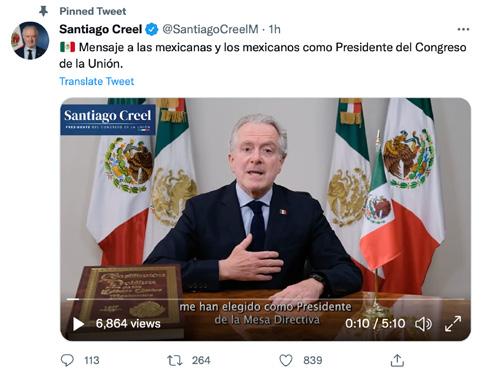The height and width of the screenshot is (377, 484).
Task: Play the video with the play button
Action: coord(78,324)
